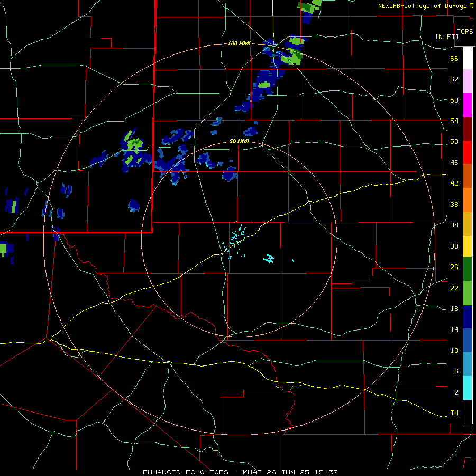Click the navy blue legend swatch
476x476 pixels.
(467, 317)
